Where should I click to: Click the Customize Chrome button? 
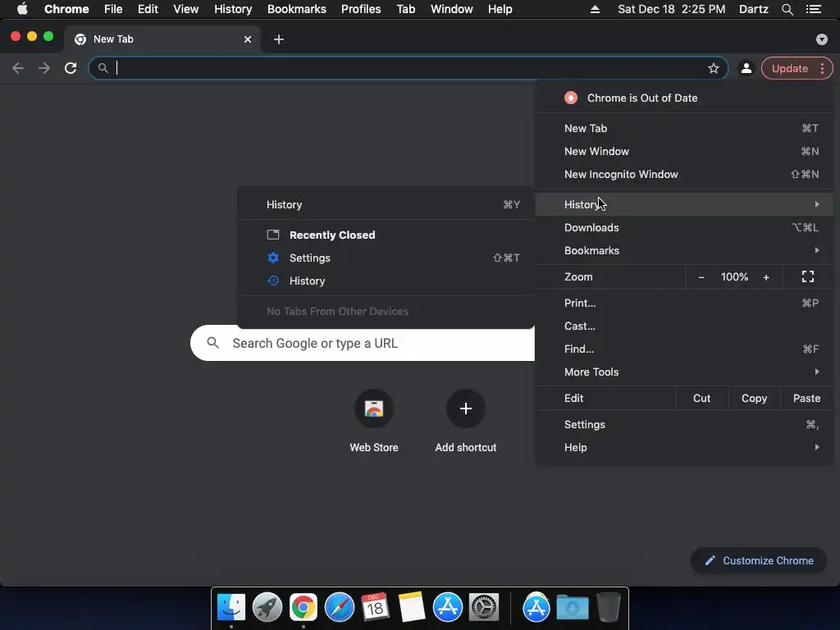pos(759,560)
